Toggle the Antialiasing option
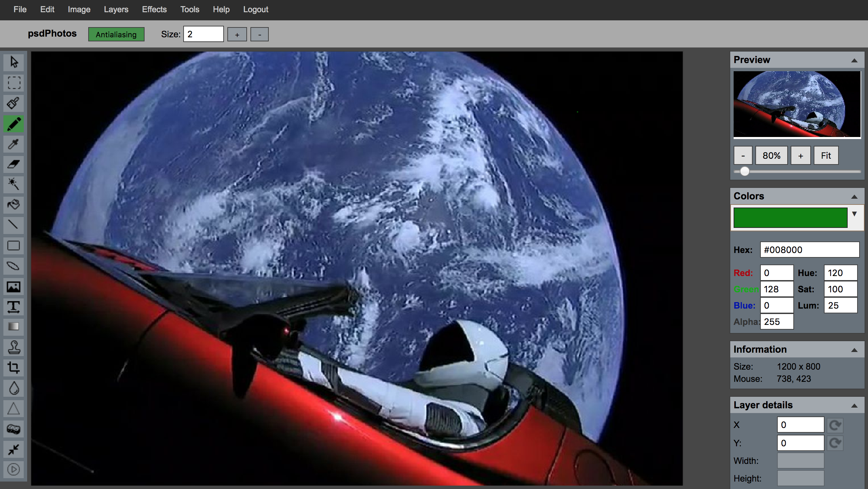The image size is (868, 489). coord(116,34)
